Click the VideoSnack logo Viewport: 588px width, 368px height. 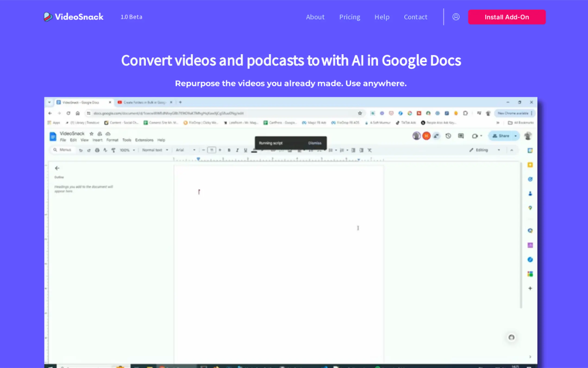tap(73, 17)
